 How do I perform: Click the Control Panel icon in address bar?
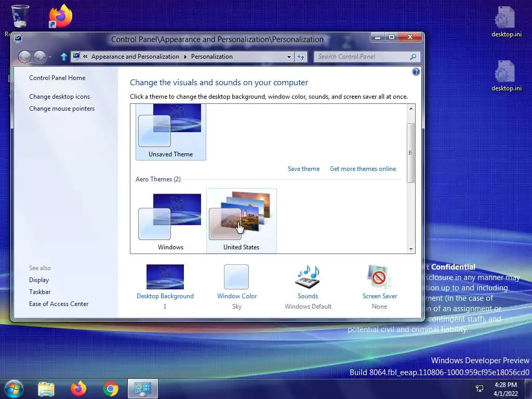tap(76, 56)
